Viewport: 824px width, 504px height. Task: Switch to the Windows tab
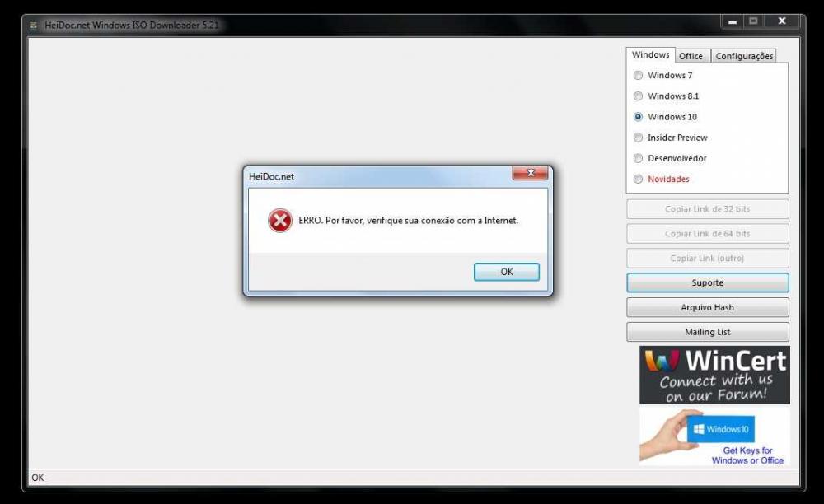coord(650,54)
